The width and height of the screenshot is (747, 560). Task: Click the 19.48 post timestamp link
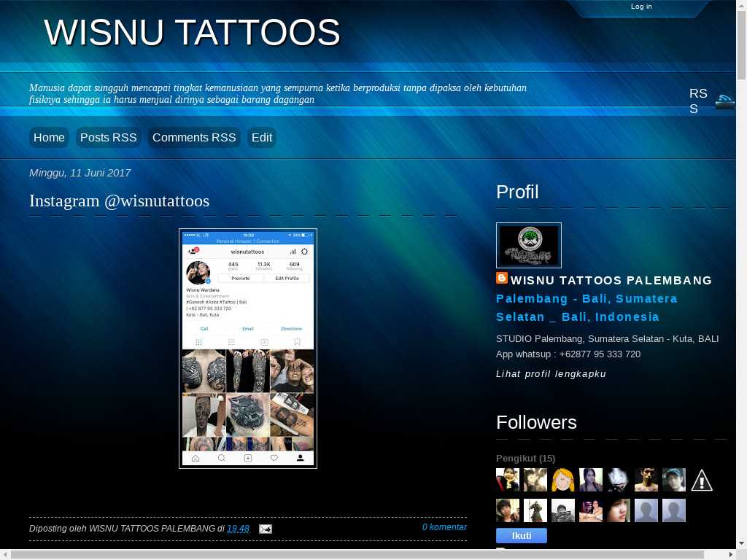[239, 529]
